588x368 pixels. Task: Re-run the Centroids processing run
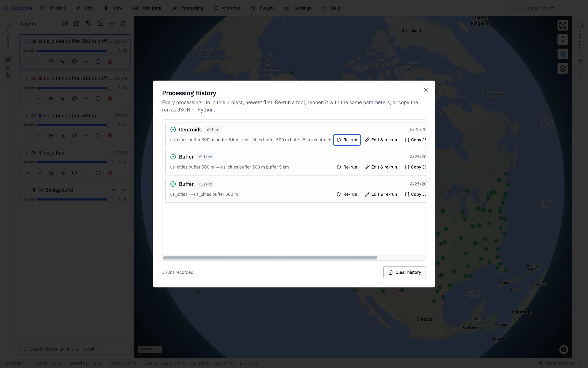[347, 140]
